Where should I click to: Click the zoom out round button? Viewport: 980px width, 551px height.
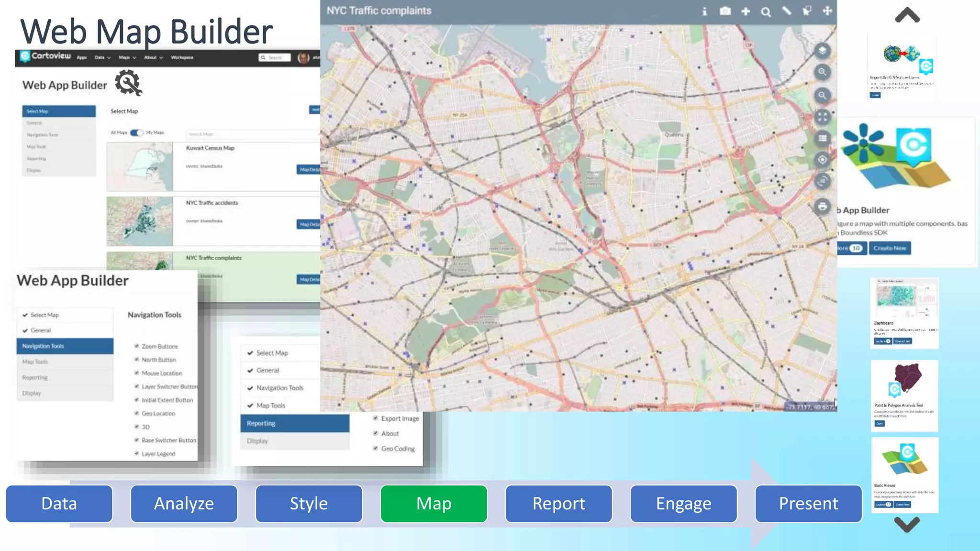pos(822,95)
